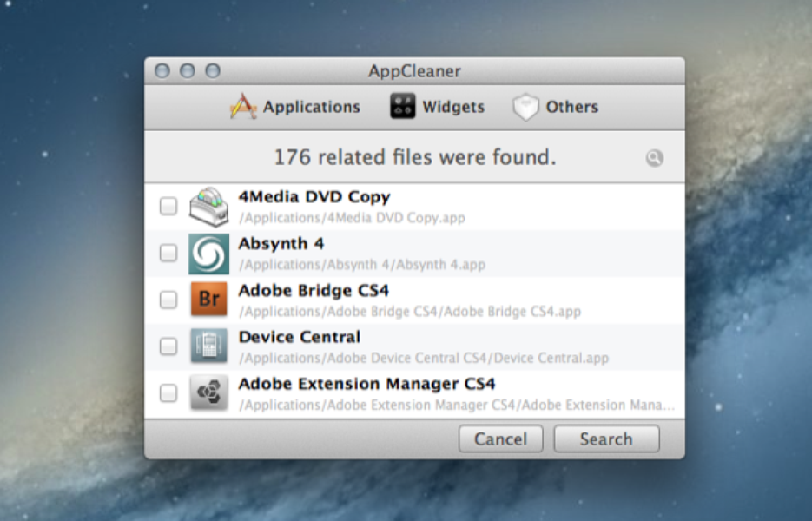The width and height of the screenshot is (812, 521).
Task: Click the Applications toolbar icon
Action: pyautogui.click(x=246, y=106)
